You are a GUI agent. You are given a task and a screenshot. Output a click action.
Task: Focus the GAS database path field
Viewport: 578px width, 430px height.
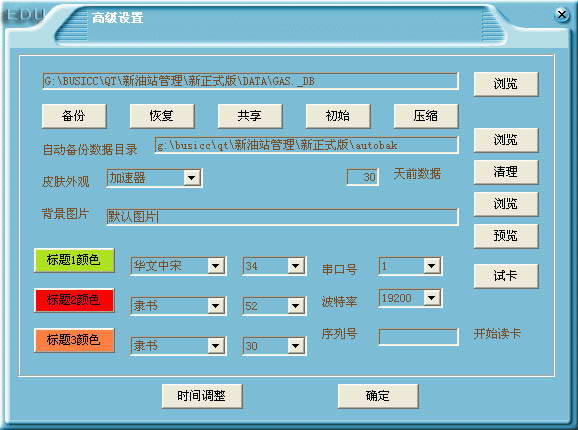pyautogui.click(x=250, y=81)
